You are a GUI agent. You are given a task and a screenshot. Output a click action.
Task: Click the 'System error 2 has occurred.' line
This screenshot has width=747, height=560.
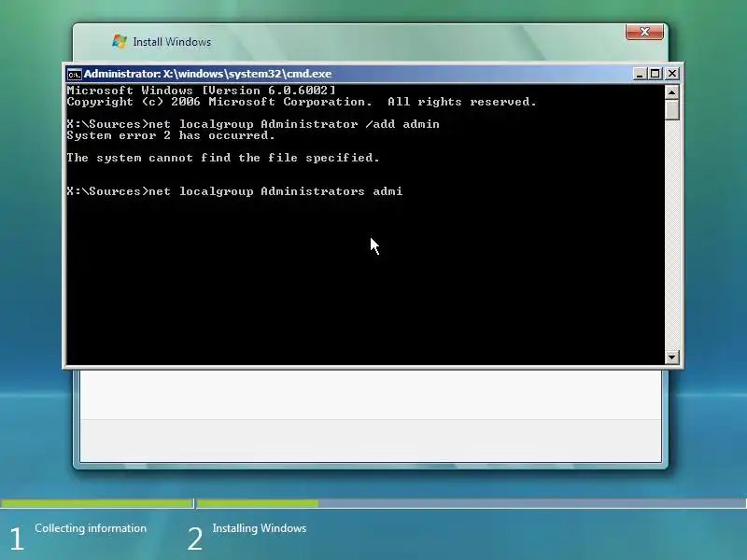coord(171,135)
